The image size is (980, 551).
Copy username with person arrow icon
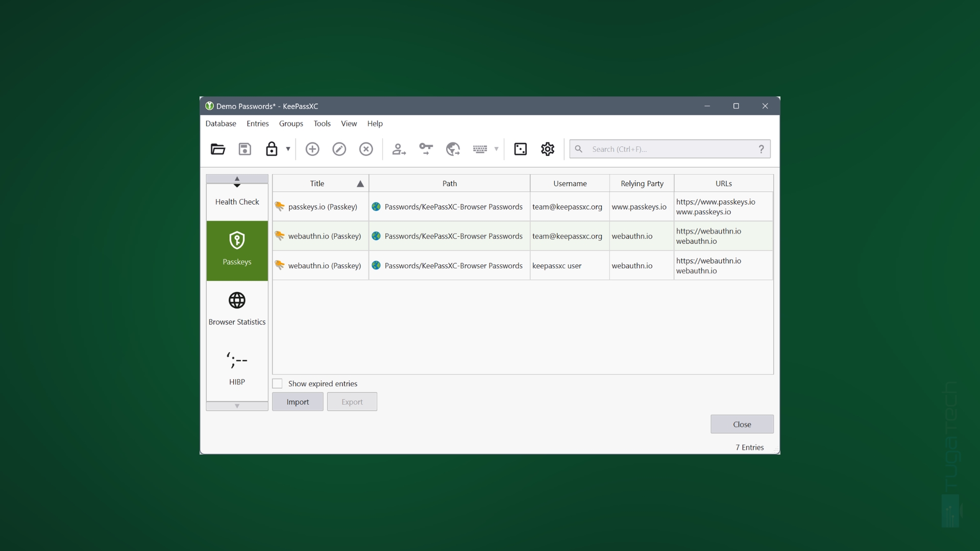click(399, 149)
